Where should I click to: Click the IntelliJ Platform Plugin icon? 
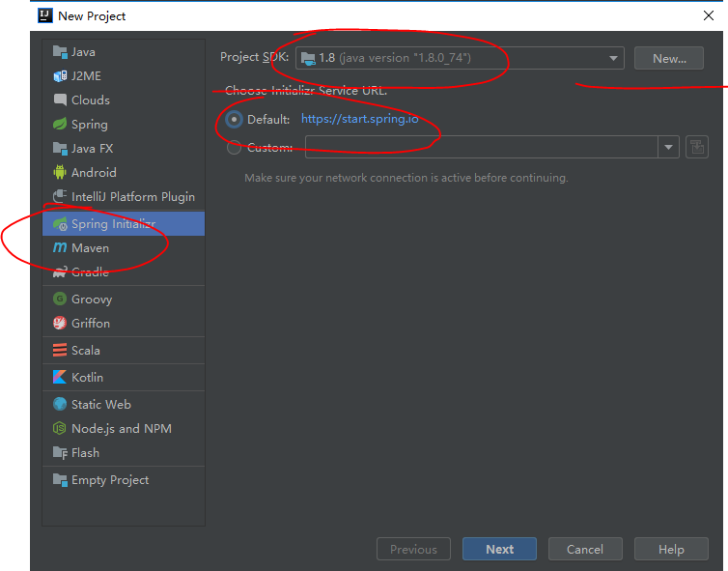tap(60, 196)
